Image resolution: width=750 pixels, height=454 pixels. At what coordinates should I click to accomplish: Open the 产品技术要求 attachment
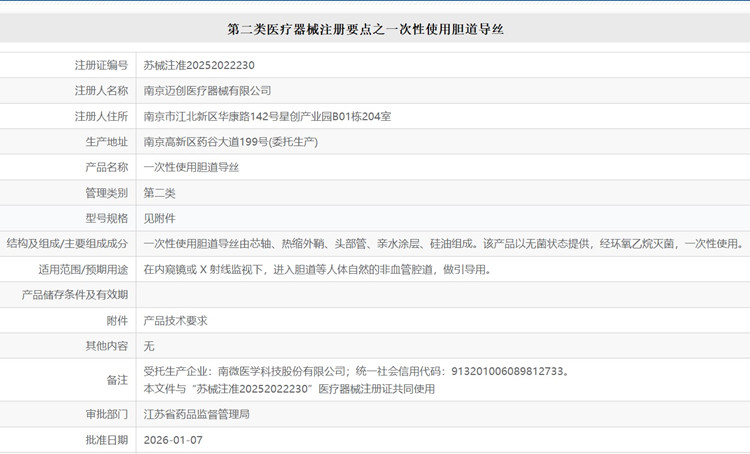[175, 321]
